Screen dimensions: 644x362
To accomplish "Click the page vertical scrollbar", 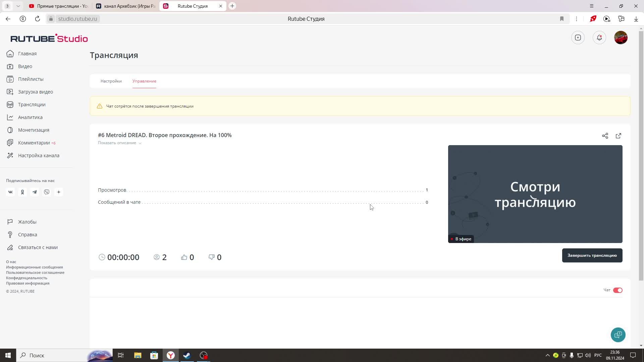I will pos(641,154).
